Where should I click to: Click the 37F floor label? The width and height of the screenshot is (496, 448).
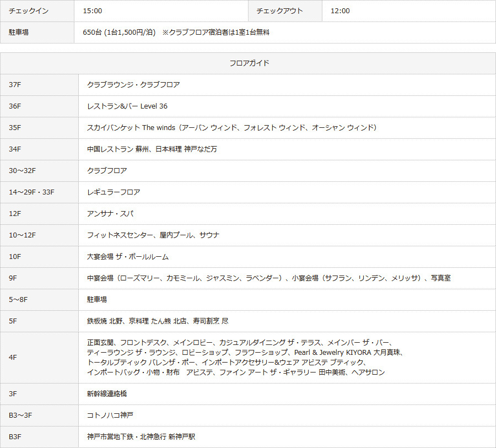pyautogui.click(x=15, y=85)
